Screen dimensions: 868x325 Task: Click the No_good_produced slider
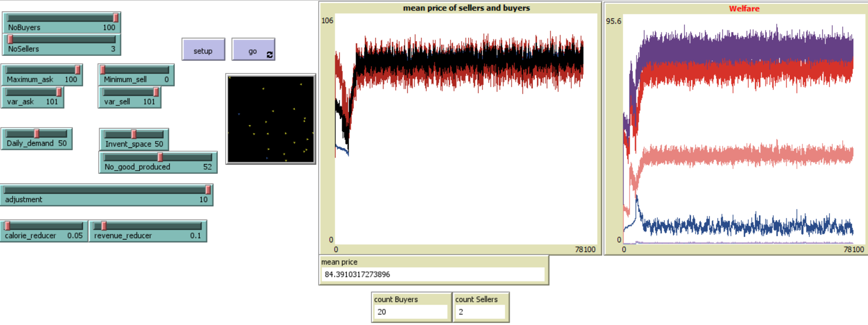tap(158, 162)
